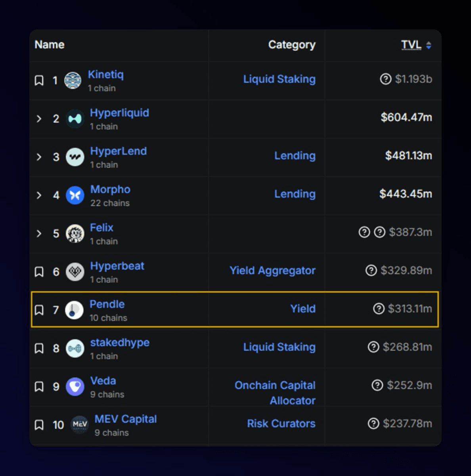
Task: Open the Hyperliquid protocol link
Action: [119, 113]
